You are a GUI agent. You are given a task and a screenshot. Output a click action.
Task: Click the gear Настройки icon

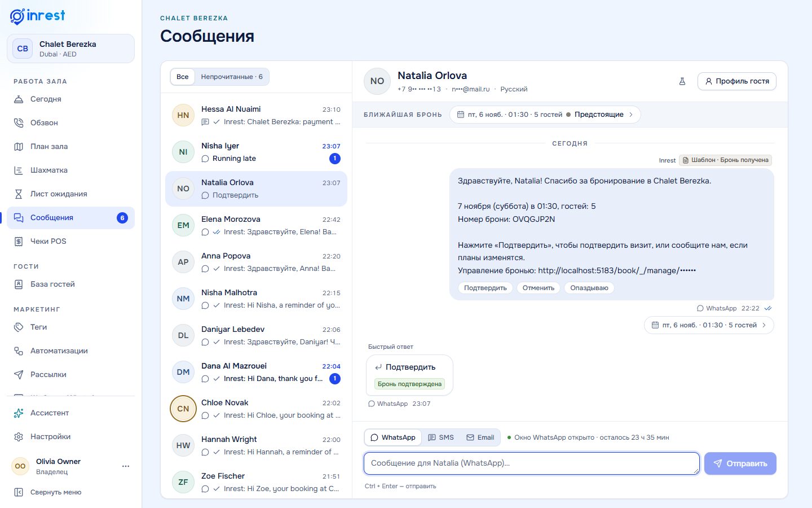19,436
